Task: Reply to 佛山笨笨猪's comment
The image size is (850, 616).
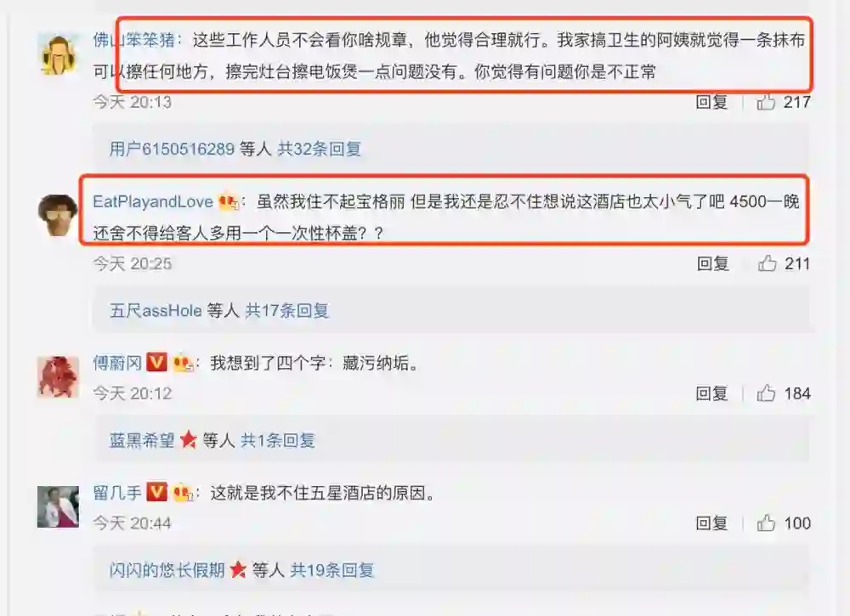Action: pyautogui.click(x=711, y=102)
